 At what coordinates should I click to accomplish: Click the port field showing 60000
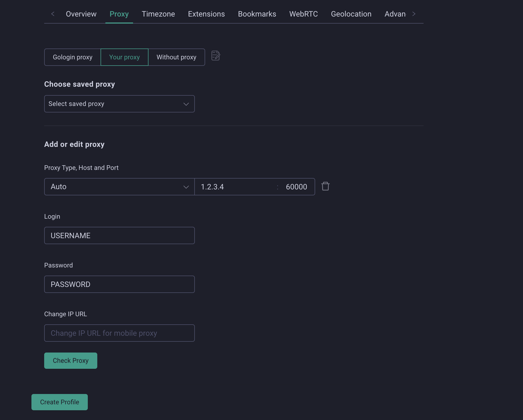click(x=296, y=187)
